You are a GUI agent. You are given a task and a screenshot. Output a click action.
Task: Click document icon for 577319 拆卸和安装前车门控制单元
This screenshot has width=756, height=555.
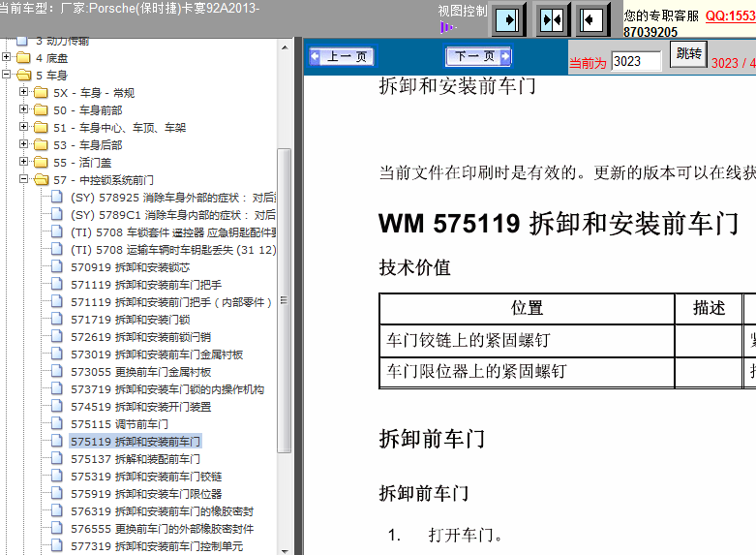(x=57, y=545)
